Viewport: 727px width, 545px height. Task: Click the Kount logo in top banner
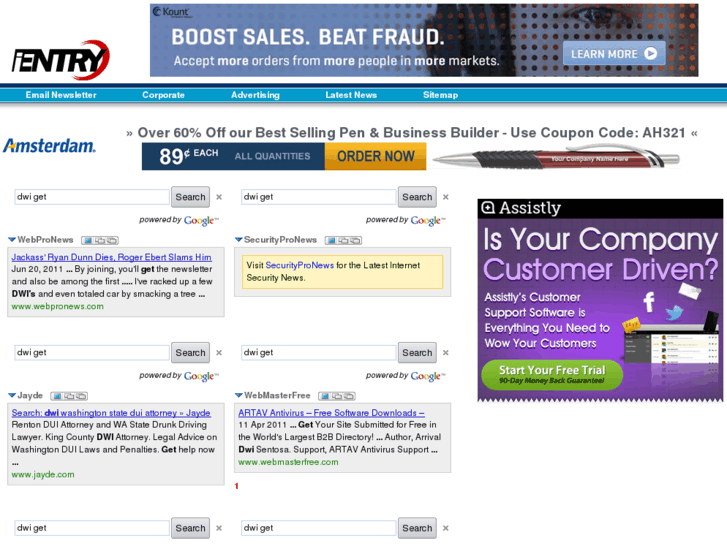click(x=171, y=12)
